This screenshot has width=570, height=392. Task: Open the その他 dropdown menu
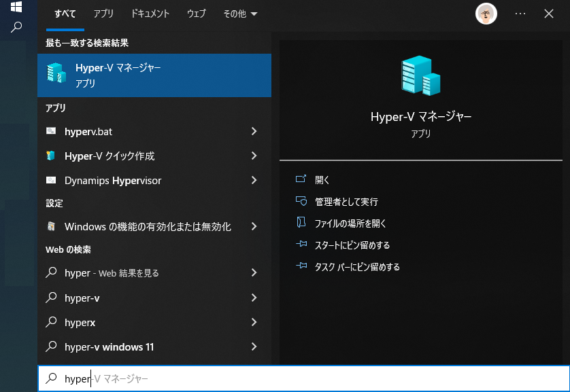tap(240, 14)
